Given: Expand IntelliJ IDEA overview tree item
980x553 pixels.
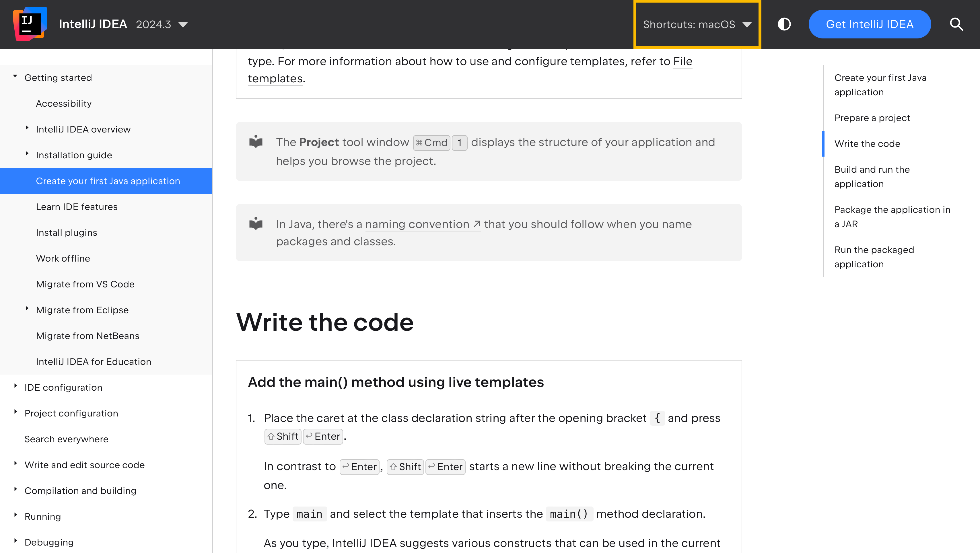Looking at the screenshot, I should 28,129.
